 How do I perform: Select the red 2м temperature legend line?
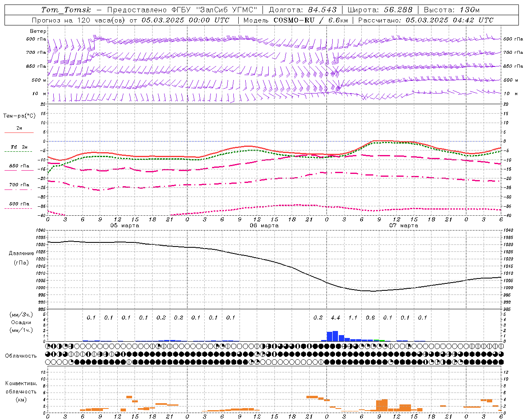click(x=19, y=133)
